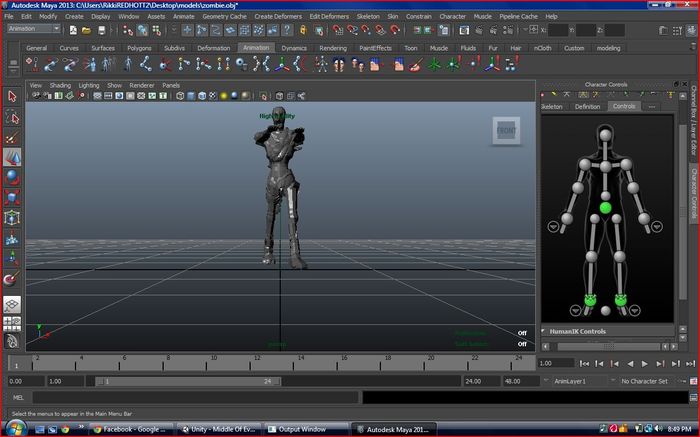Go to end of playback range
The image size is (700, 437).
coord(690,364)
